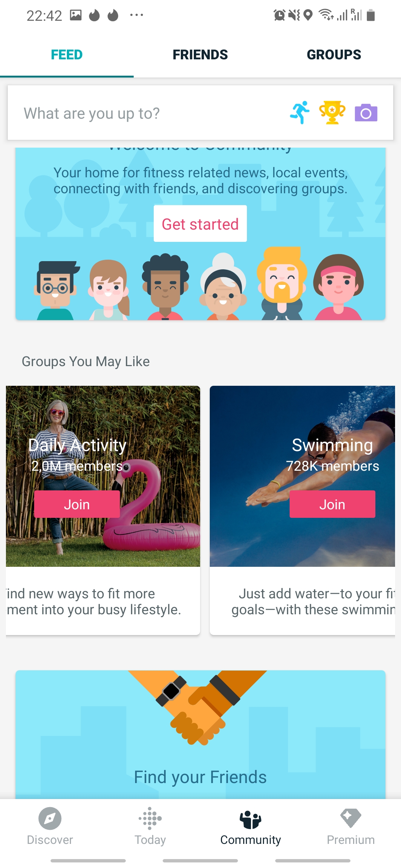Image resolution: width=401 pixels, height=868 pixels.
Task: Tap the alarm icon in status bar
Action: pos(279,15)
